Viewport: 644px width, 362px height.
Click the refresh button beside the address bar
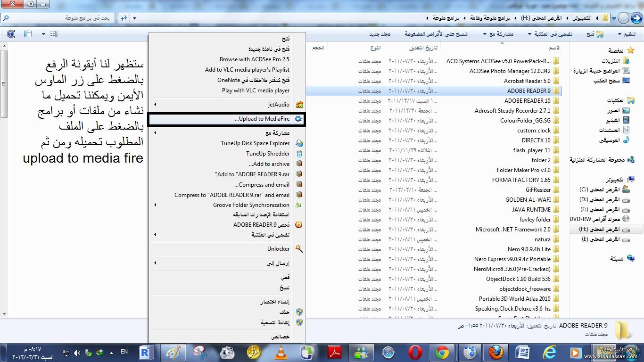click(x=124, y=18)
